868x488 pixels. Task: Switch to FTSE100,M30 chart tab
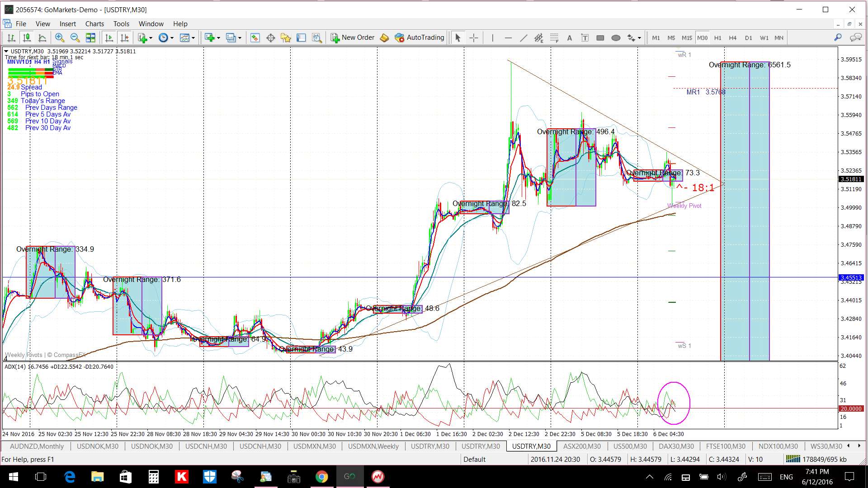coord(726,446)
